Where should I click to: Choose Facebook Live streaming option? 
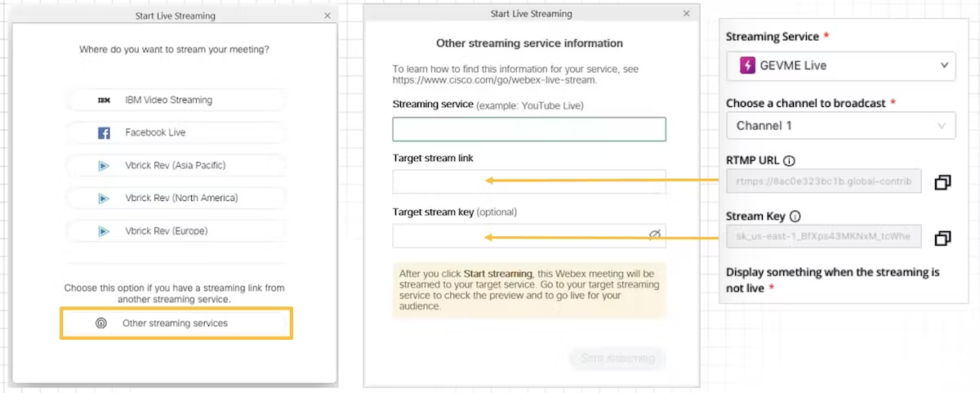tap(176, 132)
